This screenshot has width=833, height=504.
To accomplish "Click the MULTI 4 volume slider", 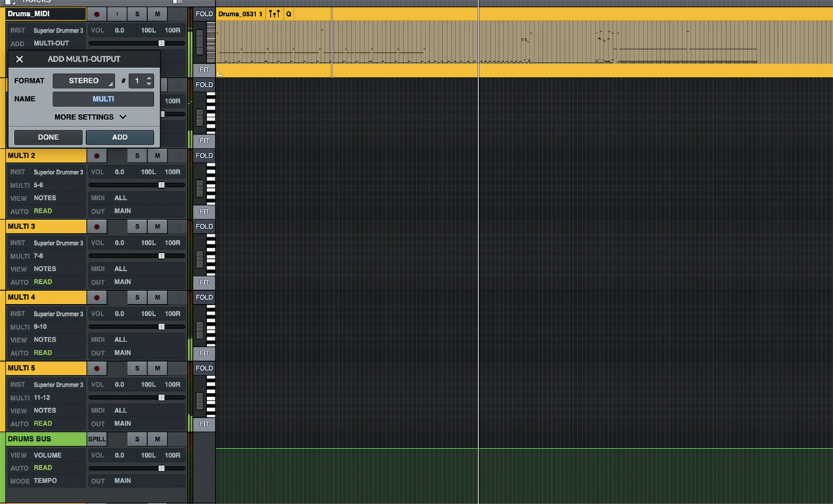I will pos(137,327).
